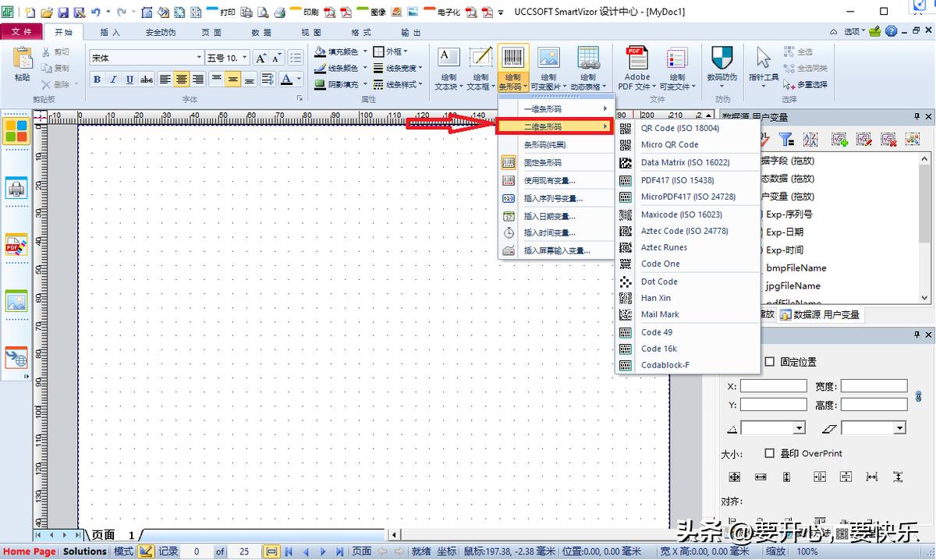Enable the 固定位置 checkbox
The height and width of the screenshot is (560, 936).
point(769,360)
